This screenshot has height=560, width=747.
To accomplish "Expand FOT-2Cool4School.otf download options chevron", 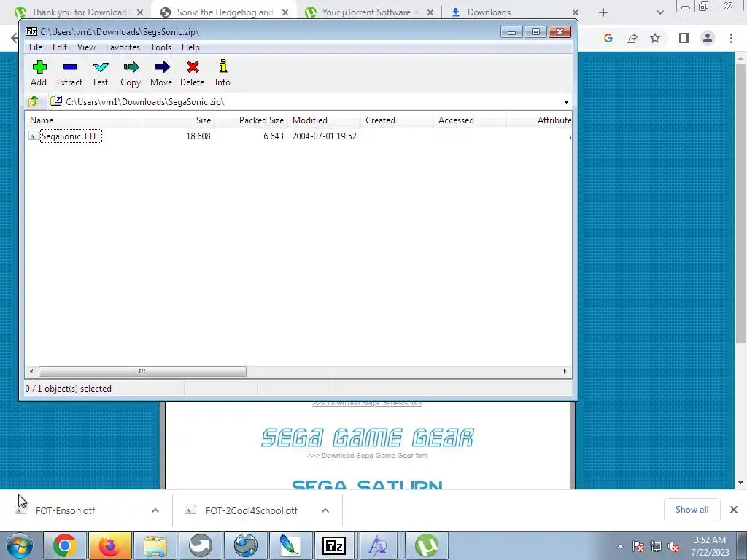I will tap(325, 510).
